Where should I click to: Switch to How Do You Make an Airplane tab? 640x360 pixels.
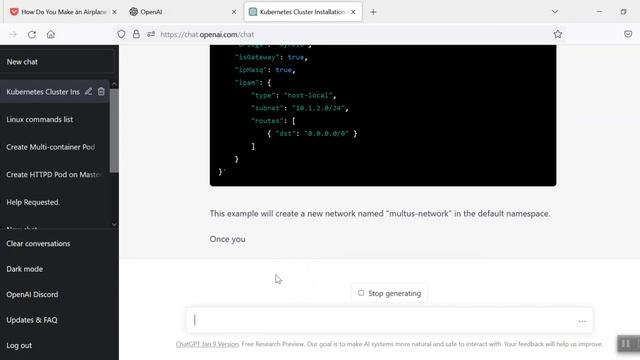coord(63,12)
